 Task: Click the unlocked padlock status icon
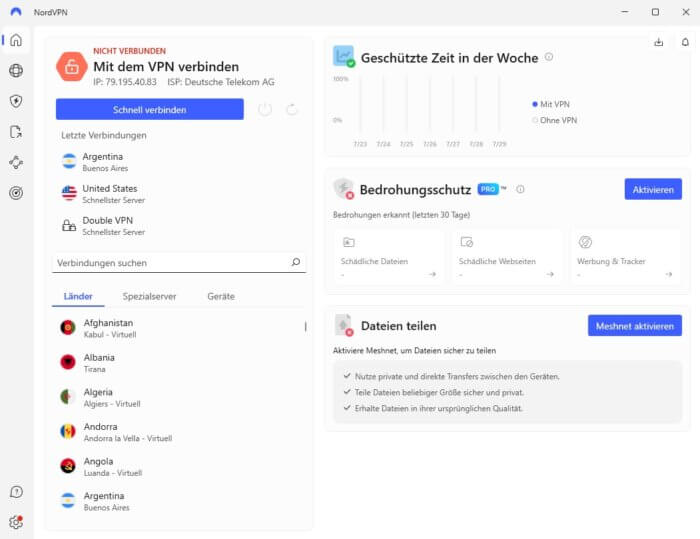point(72,67)
